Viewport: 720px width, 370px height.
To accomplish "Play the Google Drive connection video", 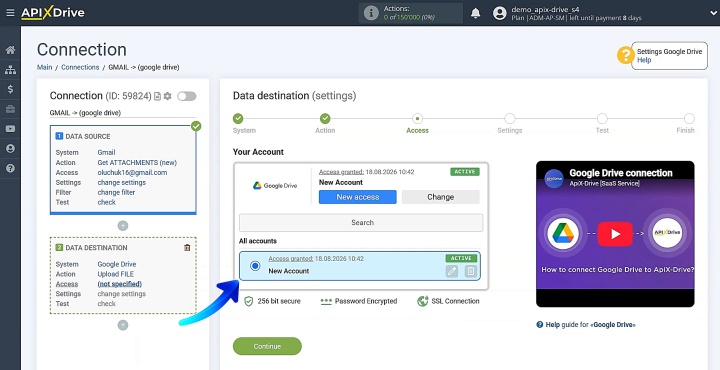I will 615,234.
